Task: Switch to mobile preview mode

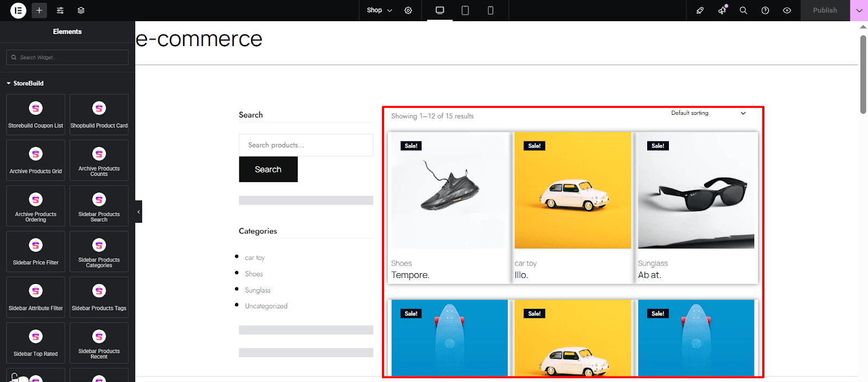Action: [x=490, y=10]
